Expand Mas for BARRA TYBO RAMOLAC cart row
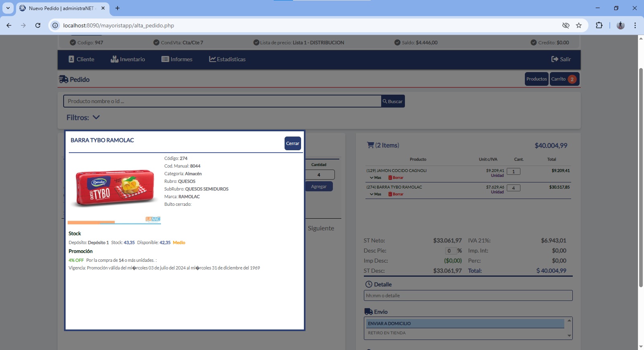 376,194
